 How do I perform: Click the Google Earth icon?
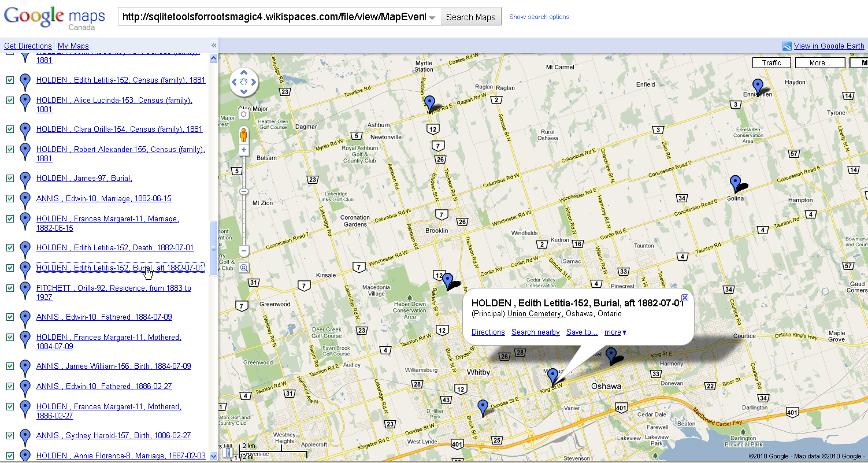point(787,46)
